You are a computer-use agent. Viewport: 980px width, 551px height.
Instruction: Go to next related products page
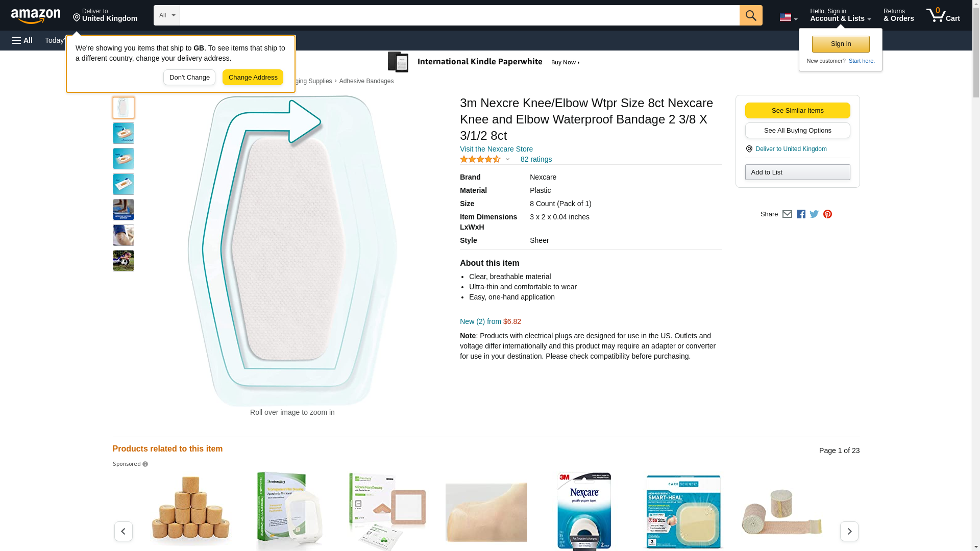849,531
